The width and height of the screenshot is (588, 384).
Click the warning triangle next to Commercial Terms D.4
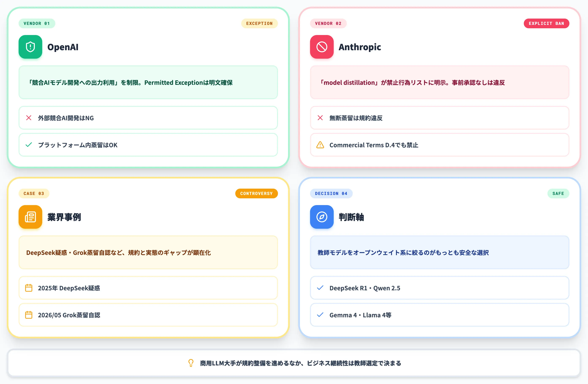[320, 145]
